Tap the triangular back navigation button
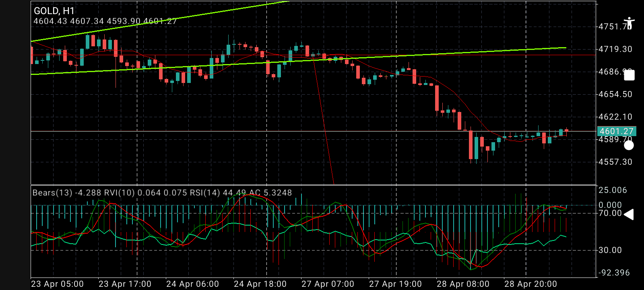 click(x=629, y=215)
